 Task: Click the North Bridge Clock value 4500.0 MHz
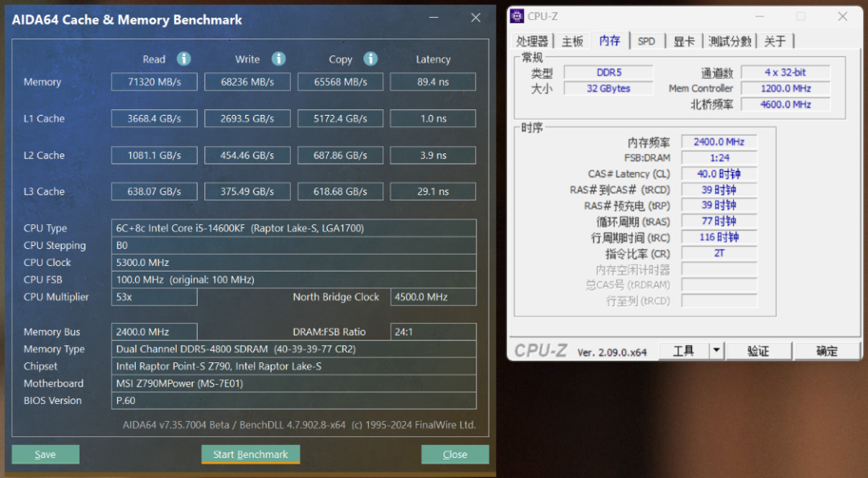tap(433, 297)
